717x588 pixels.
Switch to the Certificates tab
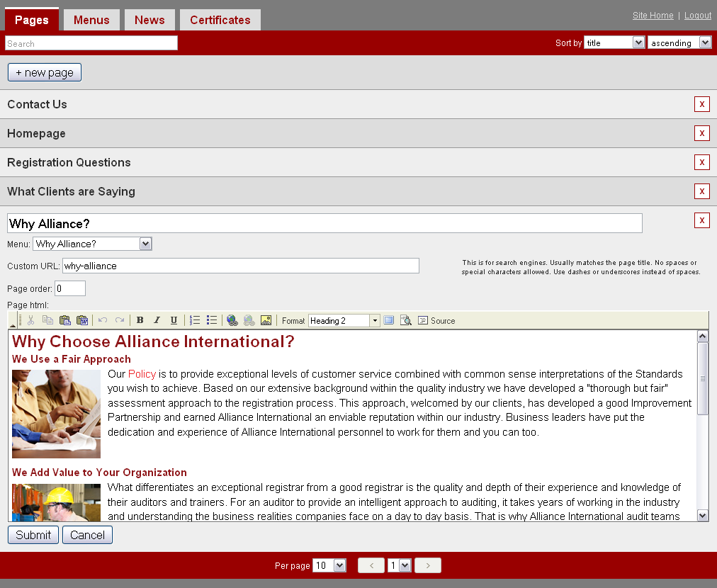click(x=220, y=20)
